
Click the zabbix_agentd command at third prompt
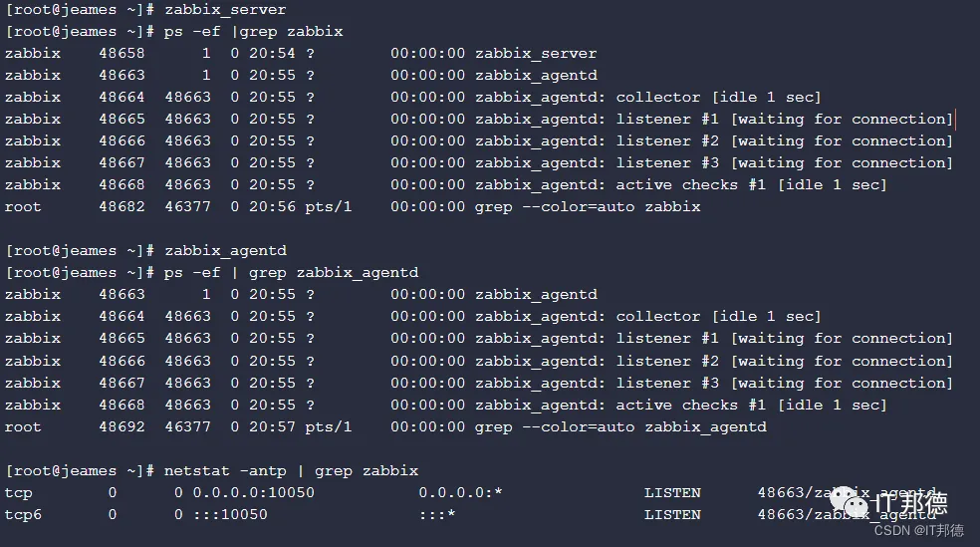click(x=225, y=251)
